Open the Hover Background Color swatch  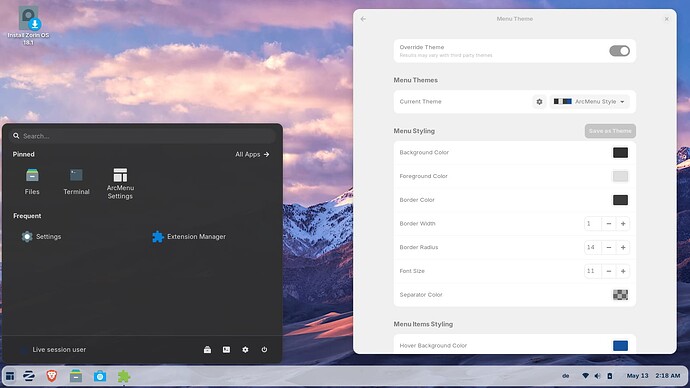(620, 345)
